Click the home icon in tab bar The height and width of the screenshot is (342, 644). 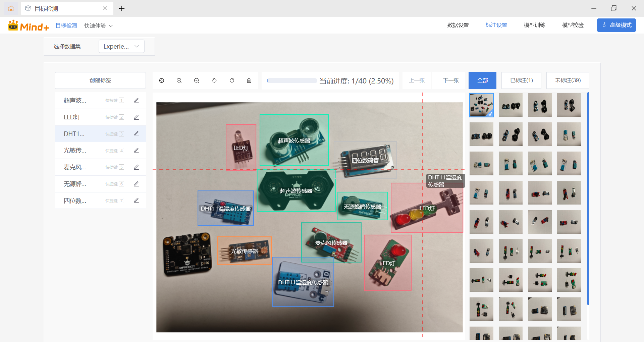(11, 8)
